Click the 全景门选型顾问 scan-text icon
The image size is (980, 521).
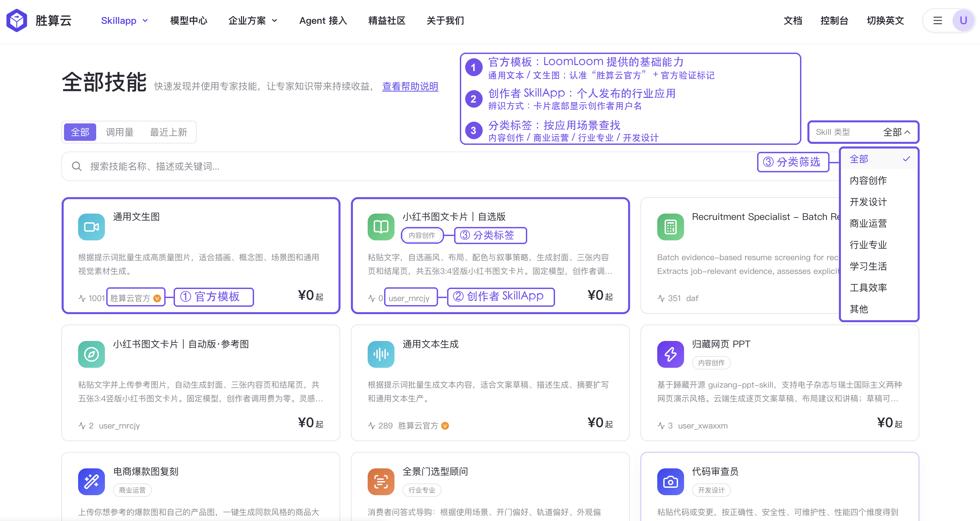(x=381, y=482)
